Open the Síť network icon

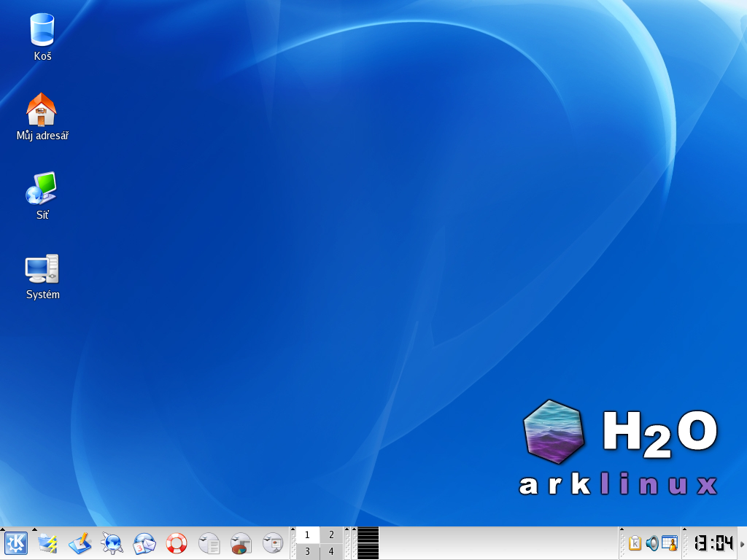point(42,188)
